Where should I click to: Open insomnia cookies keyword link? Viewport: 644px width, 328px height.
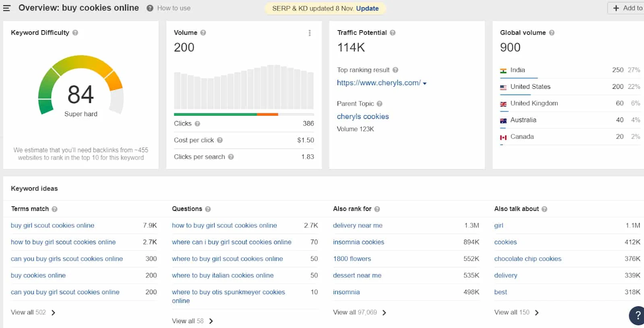pos(359,242)
